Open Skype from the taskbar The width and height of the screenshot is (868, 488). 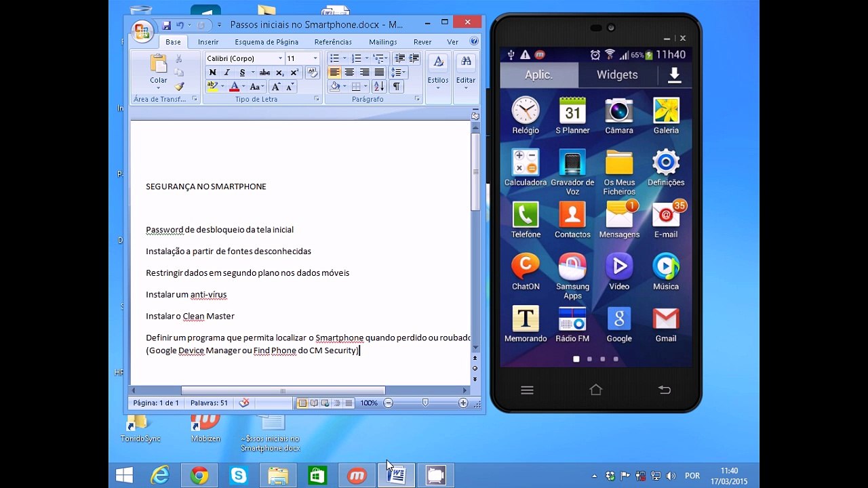click(x=239, y=476)
